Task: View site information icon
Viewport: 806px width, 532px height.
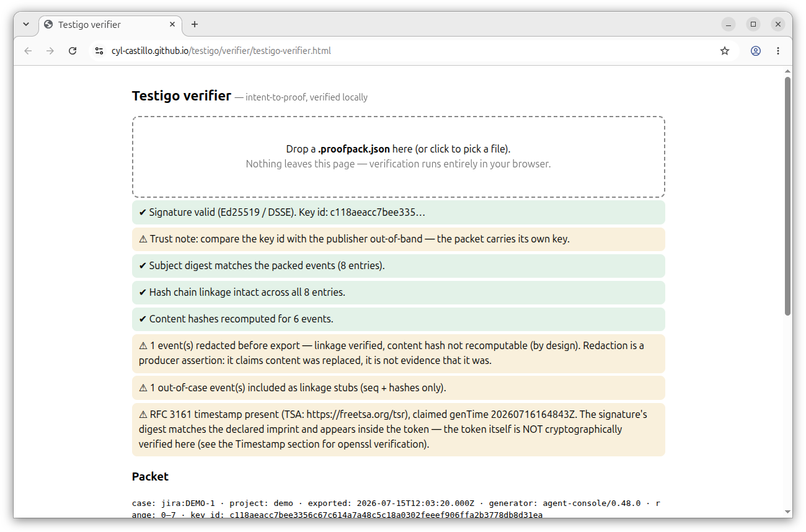Action: pyautogui.click(x=99, y=51)
